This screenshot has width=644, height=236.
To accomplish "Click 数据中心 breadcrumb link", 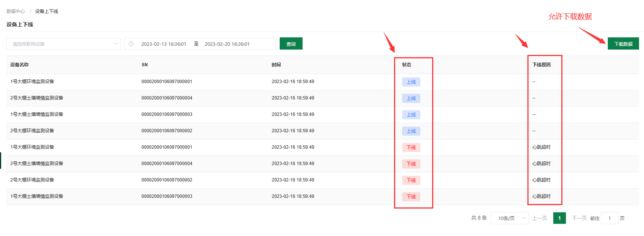I will tap(16, 11).
